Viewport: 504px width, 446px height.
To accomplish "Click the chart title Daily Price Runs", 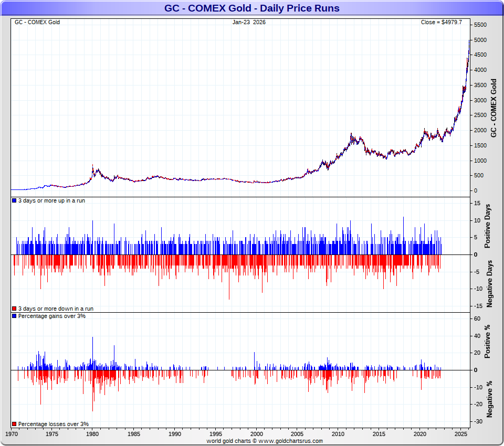I will (x=252, y=8).
